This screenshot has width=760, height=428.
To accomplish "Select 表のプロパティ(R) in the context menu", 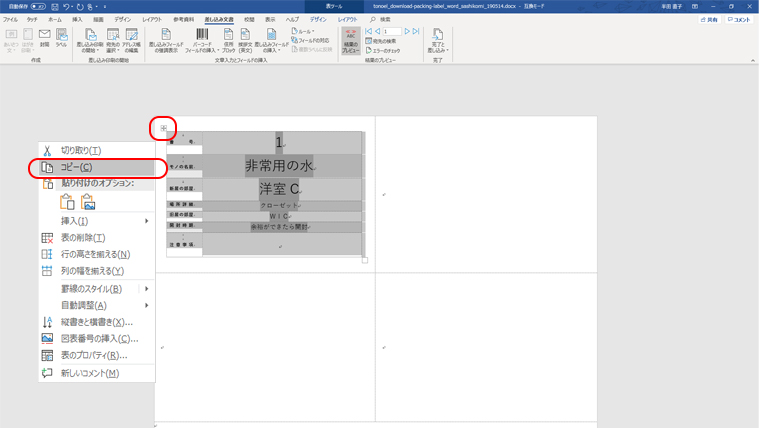I will click(95, 356).
